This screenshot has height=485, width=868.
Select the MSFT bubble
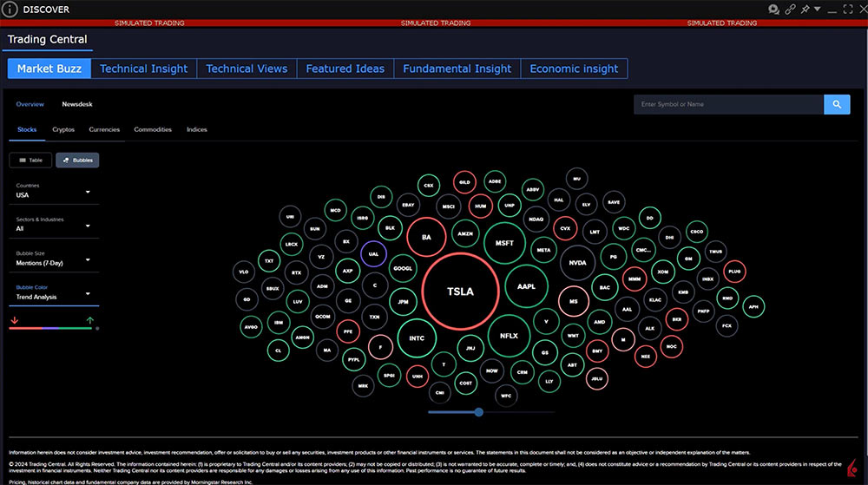(504, 243)
